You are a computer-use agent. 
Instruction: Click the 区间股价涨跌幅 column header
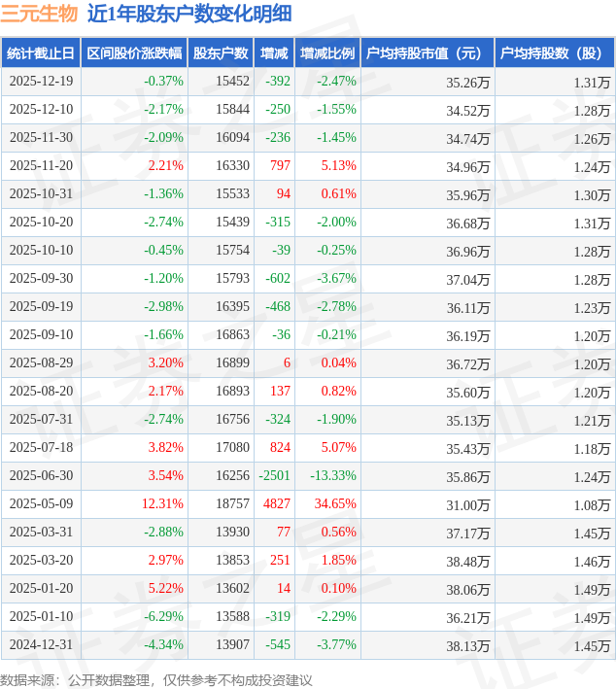(133, 53)
